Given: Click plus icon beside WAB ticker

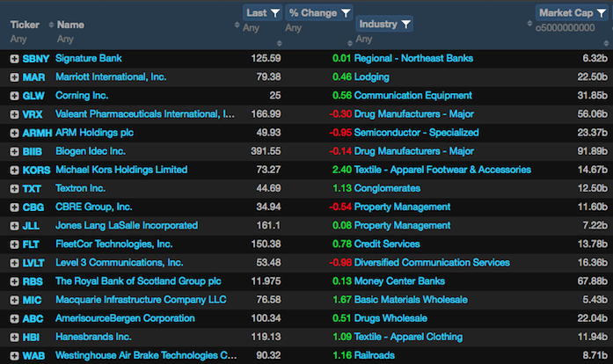Looking at the screenshot, I should (14, 356).
